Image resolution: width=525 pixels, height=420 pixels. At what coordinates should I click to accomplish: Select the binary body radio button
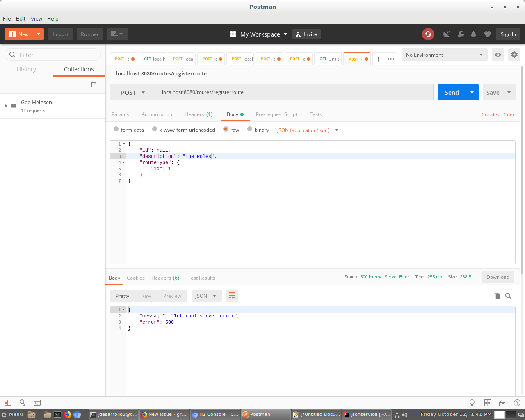click(x=250, y=129)
